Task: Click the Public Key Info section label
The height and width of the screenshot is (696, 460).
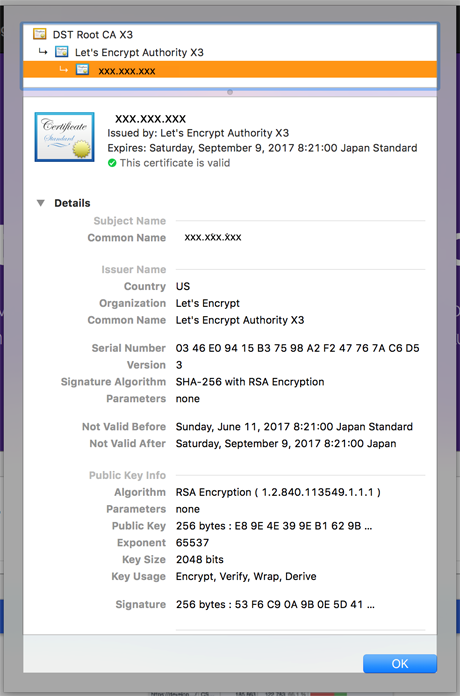Action: click(127, 475)
